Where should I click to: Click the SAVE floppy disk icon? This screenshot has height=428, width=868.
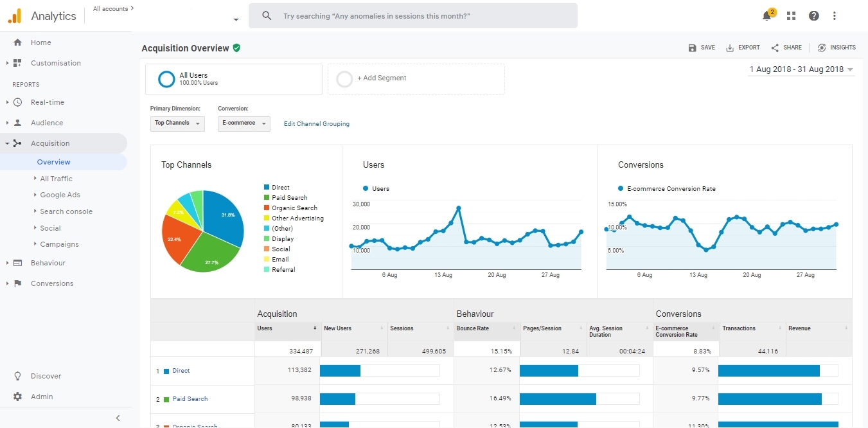coord(692,48)
